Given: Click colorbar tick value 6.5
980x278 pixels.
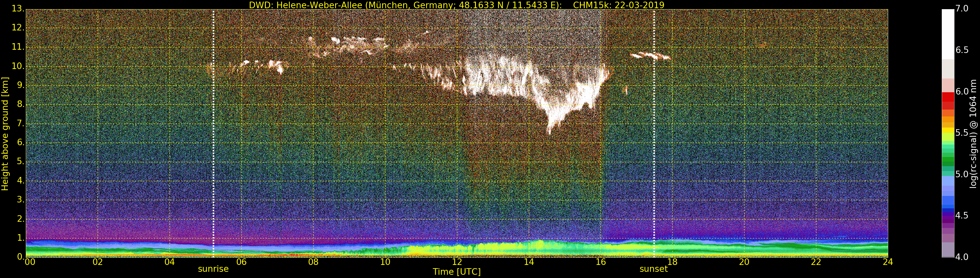Looking at the screenshot, I should click(x=962, y=50).
